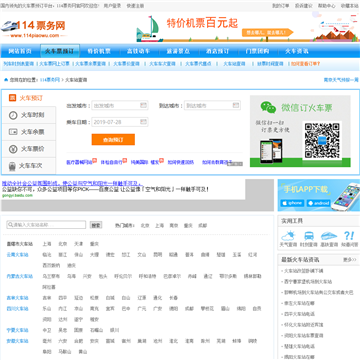Screen dimensions: 360x360
Task: Open the 安徽火车站 province link
Action: coord(17,341)
